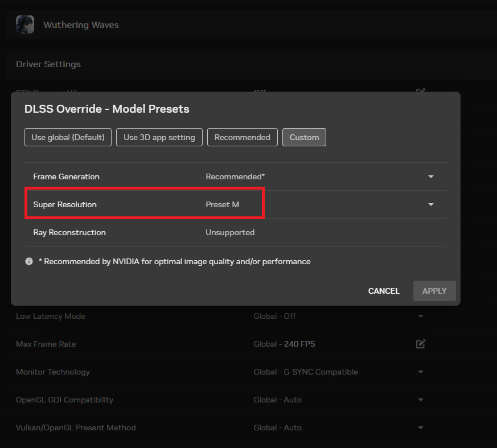The image size is (497, 448).
Task: Open Max Frame Rate edit icon
Action: coord(421,344)
